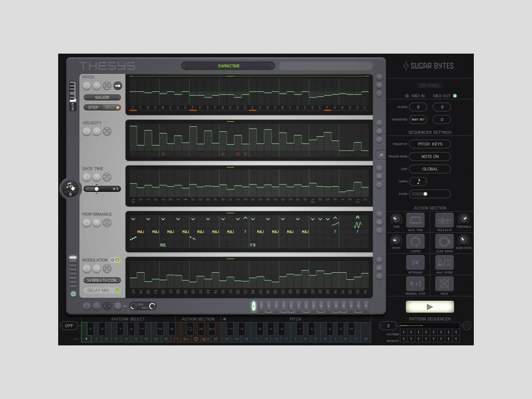Adjust the Threshold knob
The width and height of the screenshot is (532, 399).
click(463, 219)
